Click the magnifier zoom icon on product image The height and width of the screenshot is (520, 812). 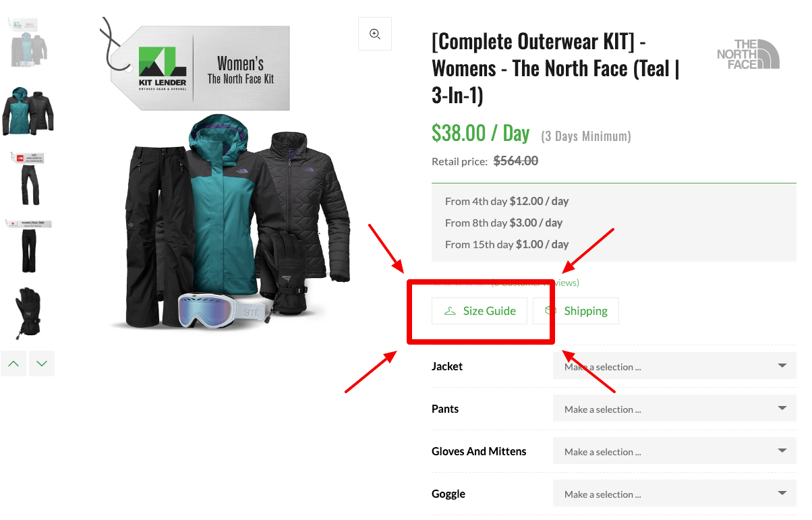[375, 34]
